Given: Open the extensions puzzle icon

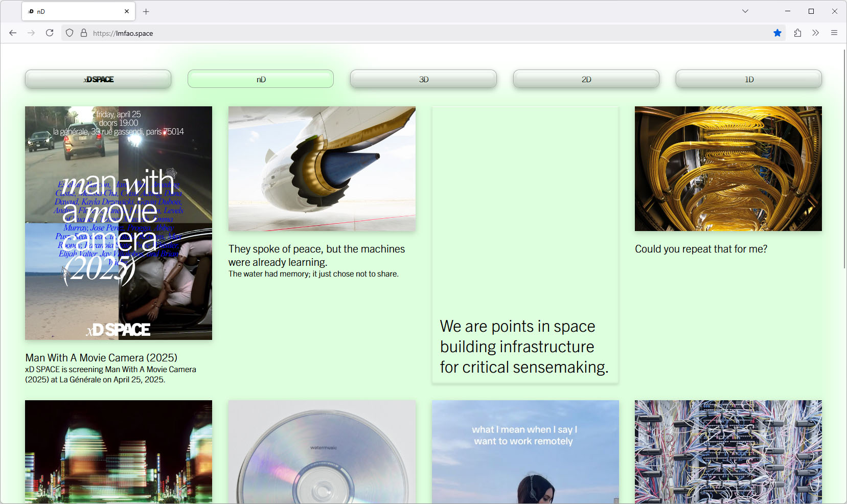Looking at the screenshot, I should [797, 33].
